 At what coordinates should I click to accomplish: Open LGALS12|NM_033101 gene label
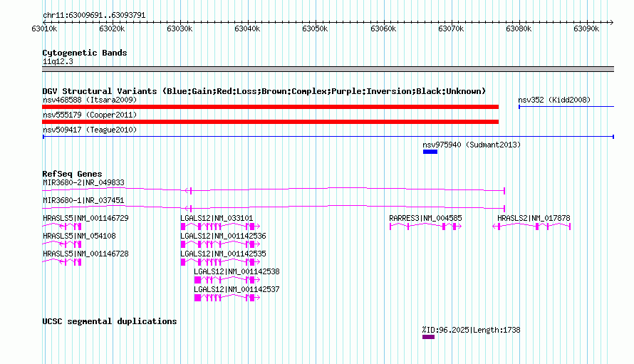(217, 218)
